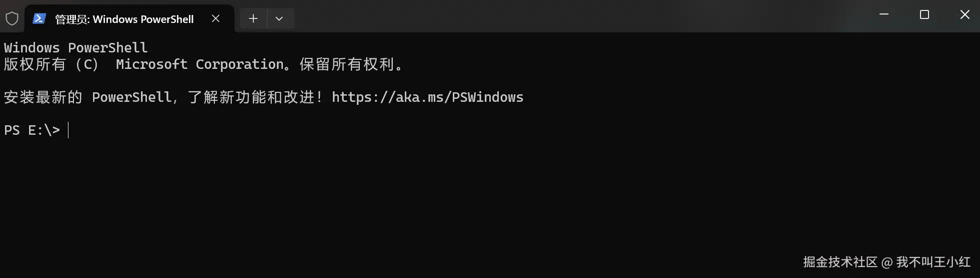
Task: Click the Windows PowerShell header line
Action: [x=76, y=48]
